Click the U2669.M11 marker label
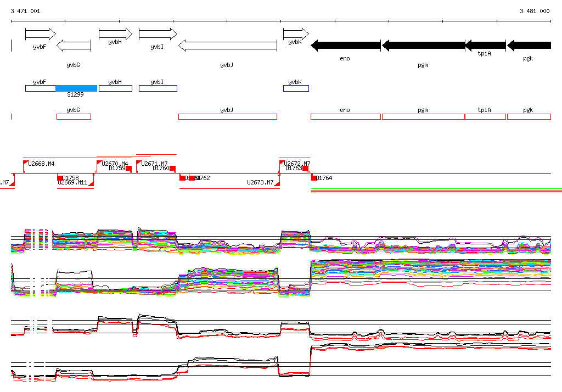Screen dimensions: 562x392 coord(72,183)
